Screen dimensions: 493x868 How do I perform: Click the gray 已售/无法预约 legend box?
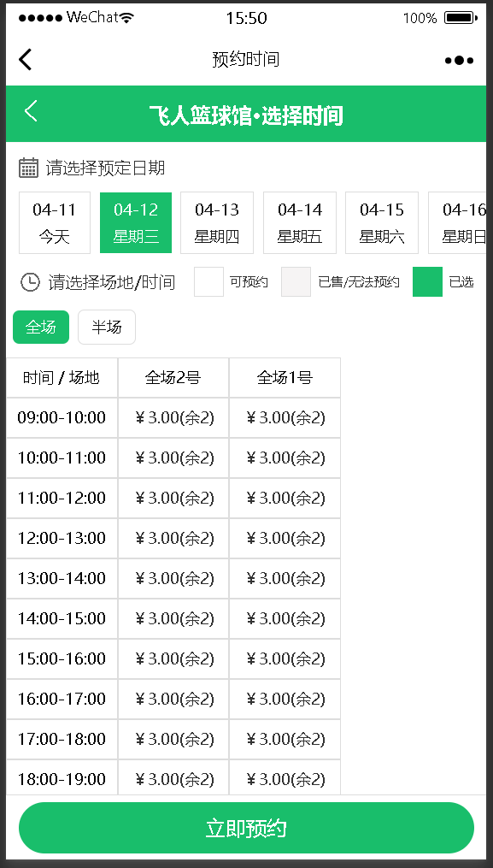(296, 281)
